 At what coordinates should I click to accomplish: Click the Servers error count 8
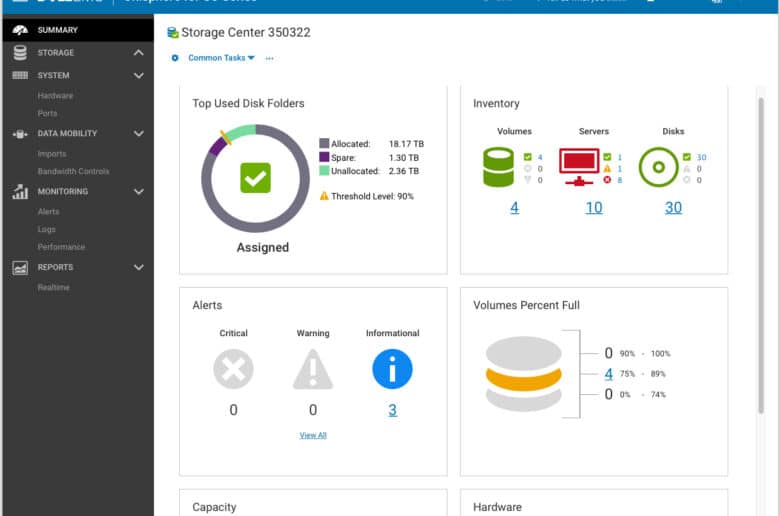click(x=620, y=180)
